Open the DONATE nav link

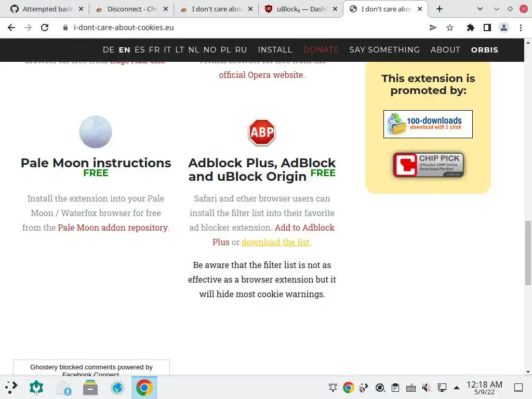coord(321,50)
